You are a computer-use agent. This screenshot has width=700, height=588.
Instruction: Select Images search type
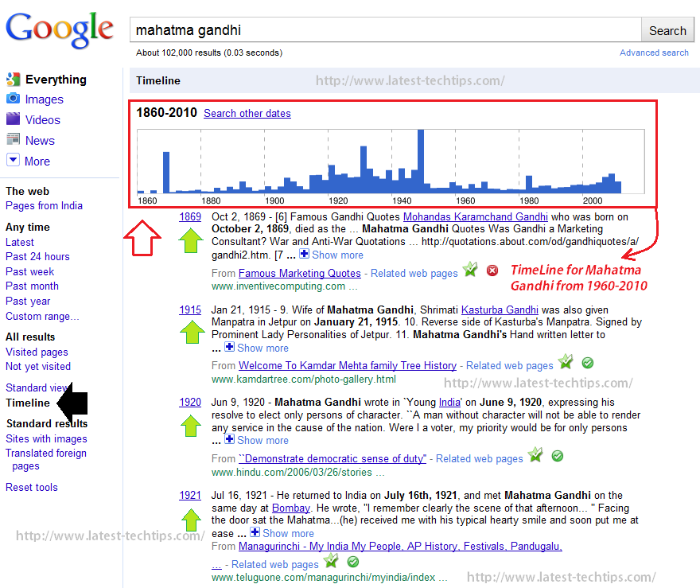click(x=45, y=99)
